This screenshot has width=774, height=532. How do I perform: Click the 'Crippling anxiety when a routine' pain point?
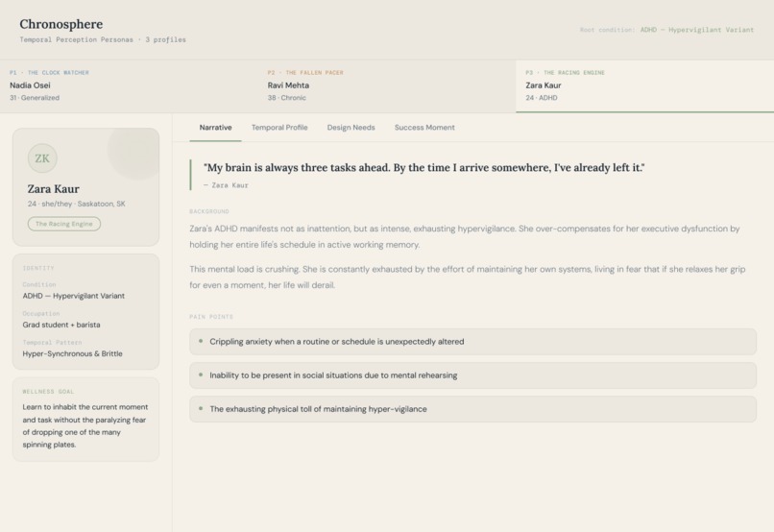click(x=472, y=342)
